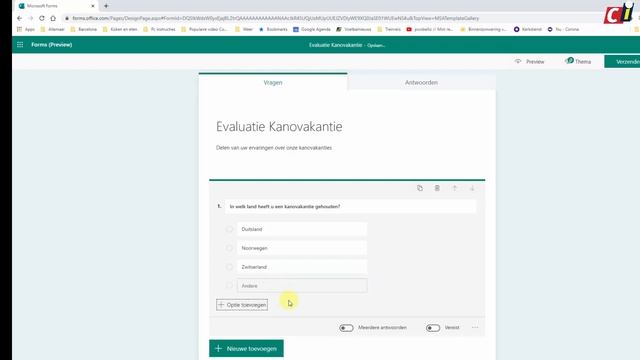Delete question 1 with the trash icon
The height and width of the screenshot is (360, 640).
(437, 188)
